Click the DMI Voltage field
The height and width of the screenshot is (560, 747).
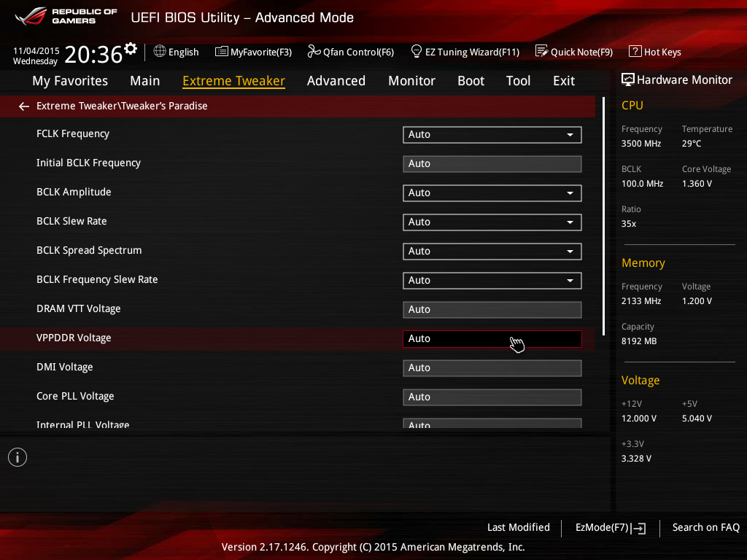(492, 368)
